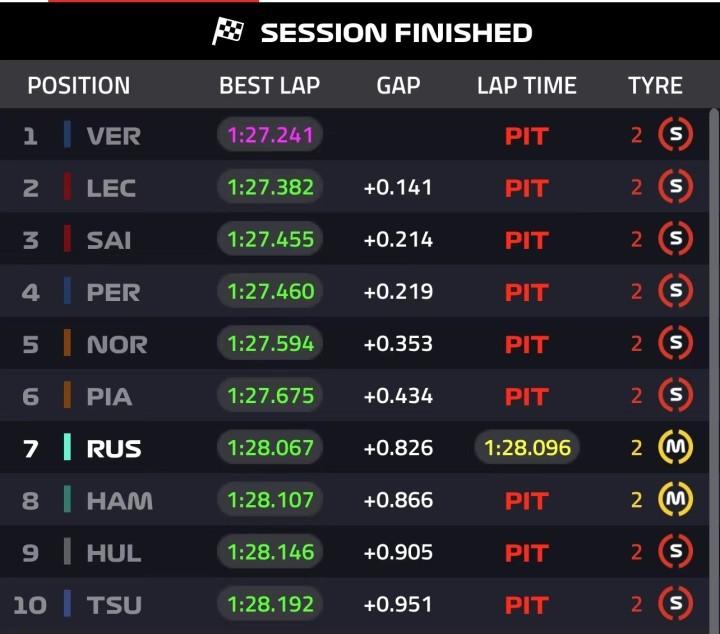This screenshot has width=720, height=634.
Task: Click Russell's medium tyre icon
Action: click(676, 448)
